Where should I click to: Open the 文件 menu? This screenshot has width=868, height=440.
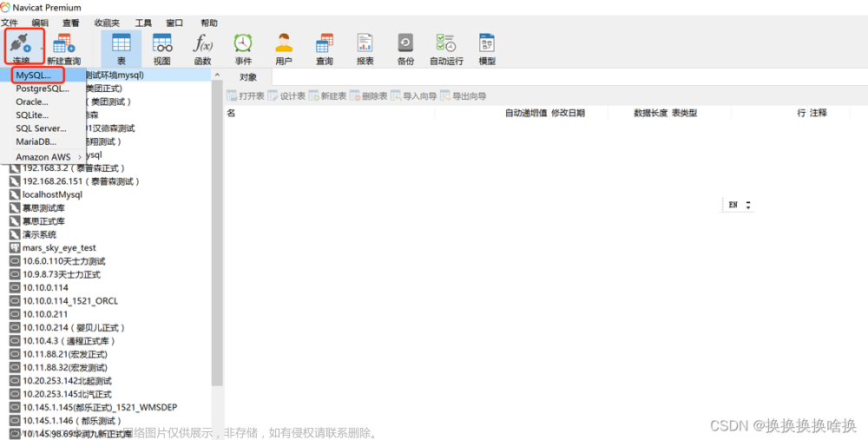pos(9,23)
